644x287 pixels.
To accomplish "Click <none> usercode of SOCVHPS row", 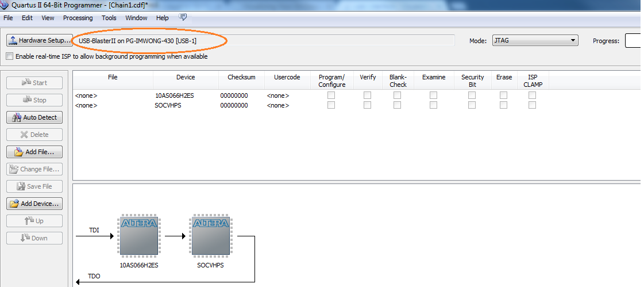I will tap(278, 105).
